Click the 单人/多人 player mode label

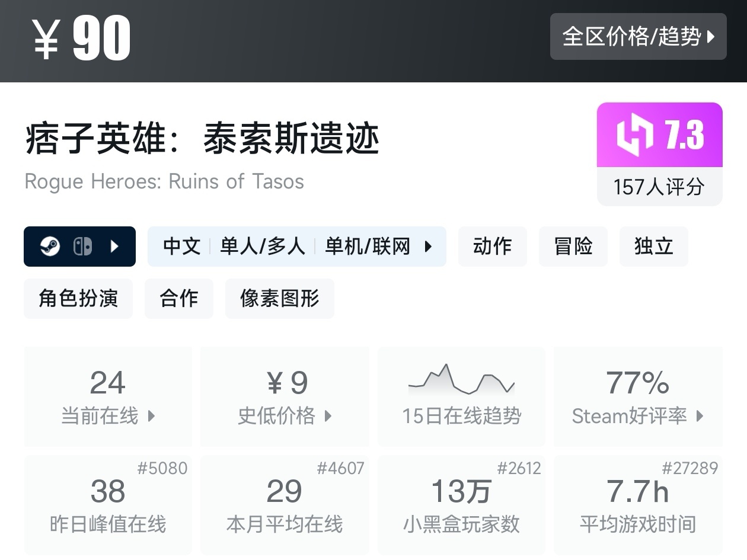pyautogui.click(x=263, y=247)
